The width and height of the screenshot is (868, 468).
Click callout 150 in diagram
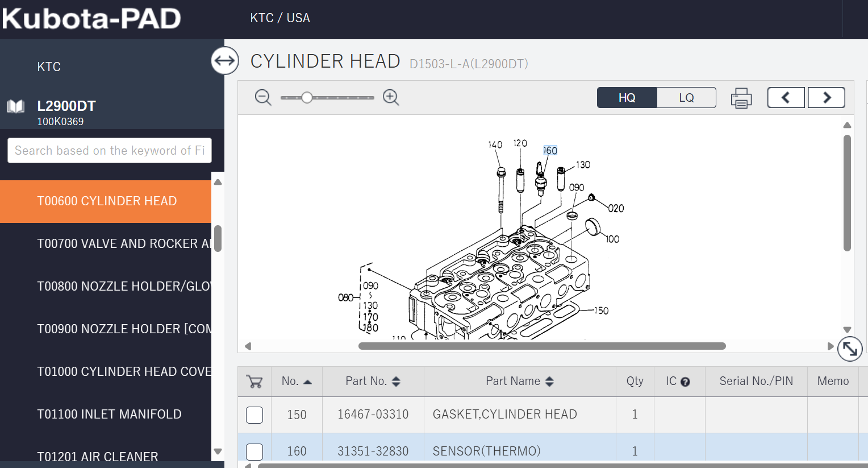click(x=601, y=311)
